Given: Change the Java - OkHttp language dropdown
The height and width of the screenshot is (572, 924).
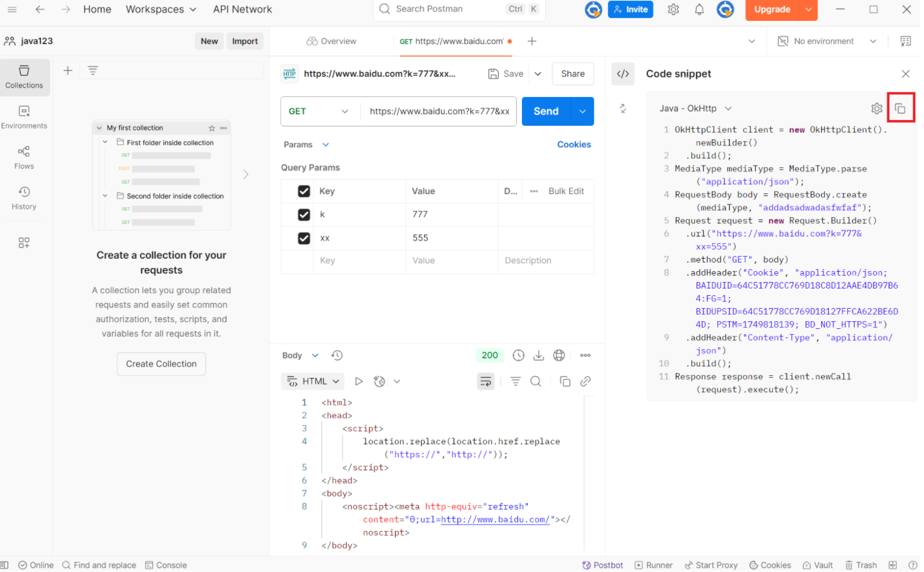Looking at the screenshot, I should point(695,108).
